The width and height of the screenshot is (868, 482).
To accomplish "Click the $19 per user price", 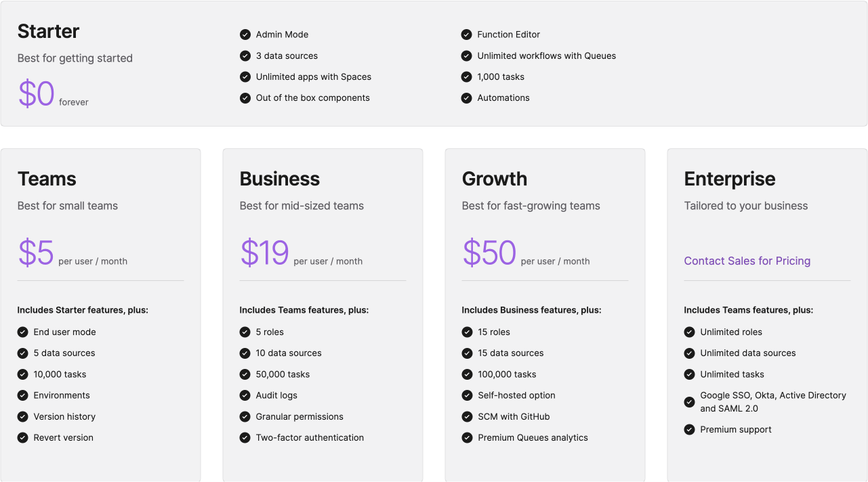I will point(265,253).
